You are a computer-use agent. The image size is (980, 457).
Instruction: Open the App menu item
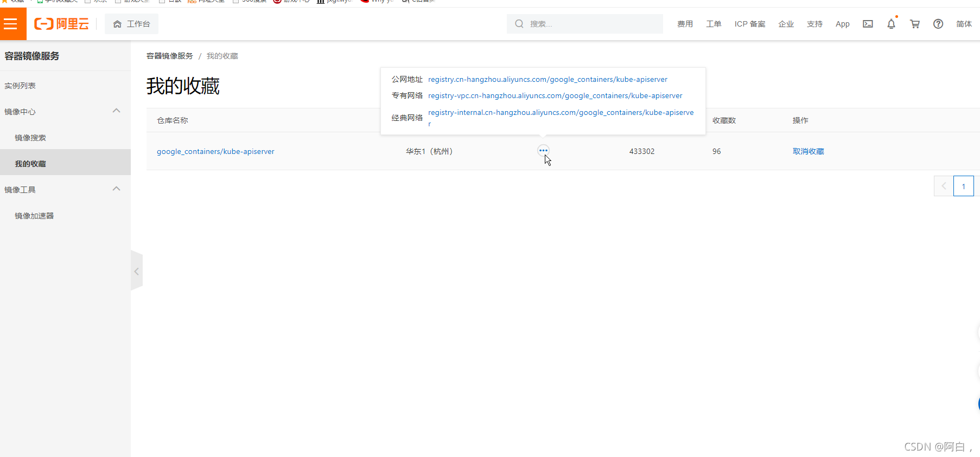842,24
